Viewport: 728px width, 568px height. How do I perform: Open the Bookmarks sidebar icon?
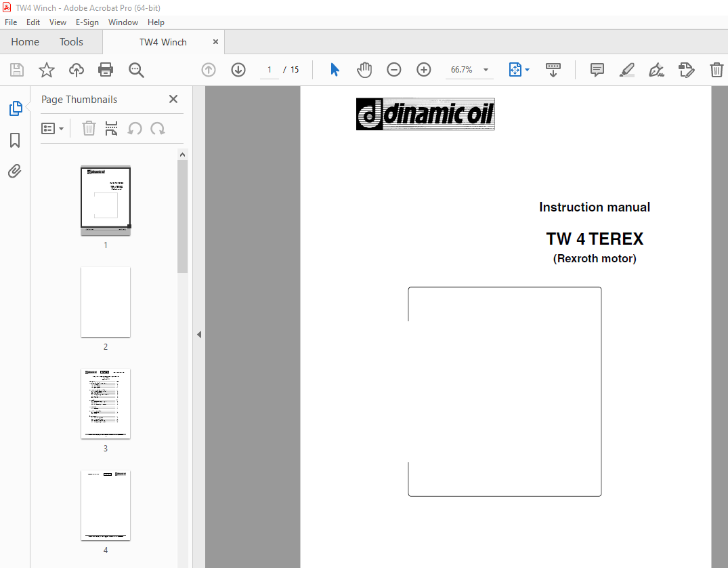(x=15, y=140)
